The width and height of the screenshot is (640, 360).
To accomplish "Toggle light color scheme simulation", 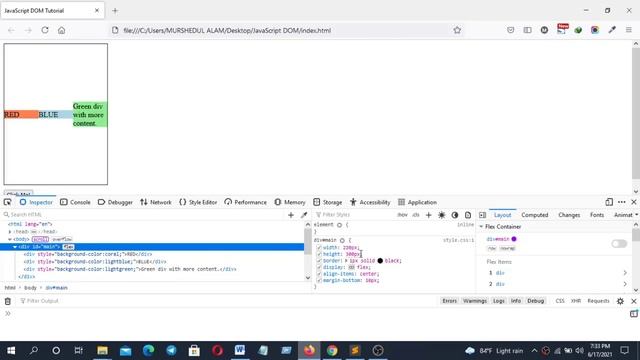I will 442,215.
